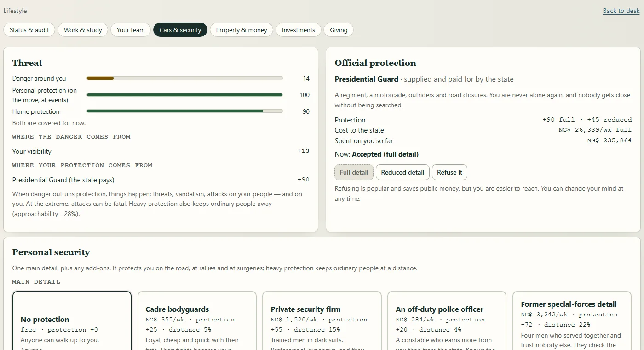Click the WHERE THE DANGER COMES FROM label
644x350 pixels.
[x=71, y=137]
